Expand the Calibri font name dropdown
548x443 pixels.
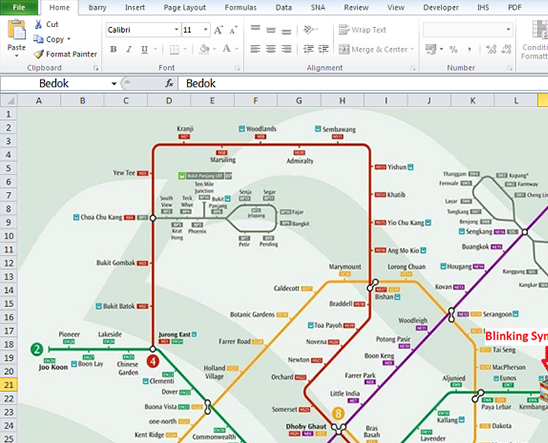tap(176, 30)
